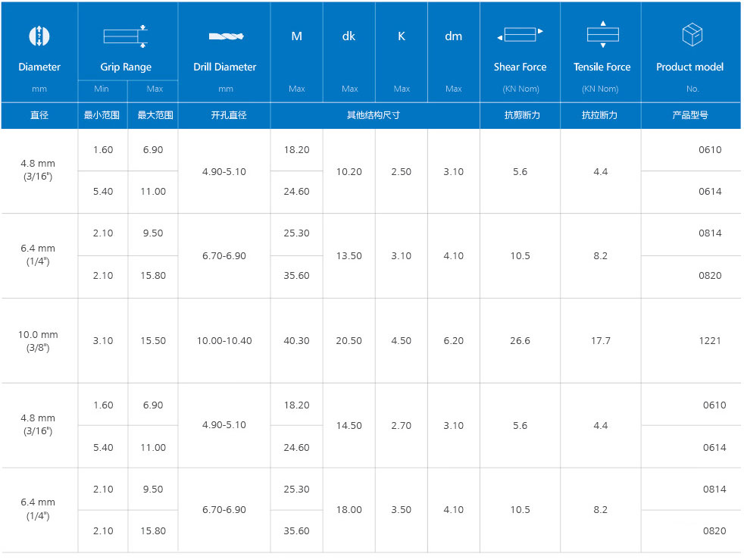This screenshot has width=744, height=560.
Task: Select the 20.50 dk value
Action: click(x=349, y=341)
